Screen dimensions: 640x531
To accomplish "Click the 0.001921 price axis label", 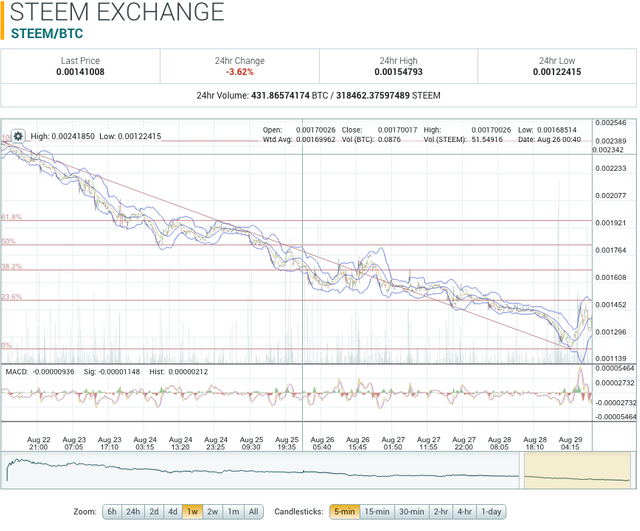I will 611,223.
